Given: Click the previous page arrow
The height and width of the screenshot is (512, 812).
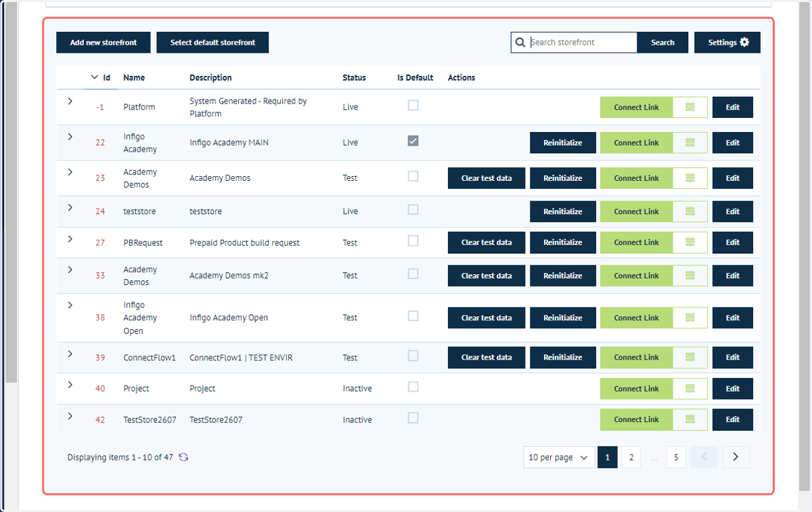Looking at the screenshot, I should (x=704, y=457).
